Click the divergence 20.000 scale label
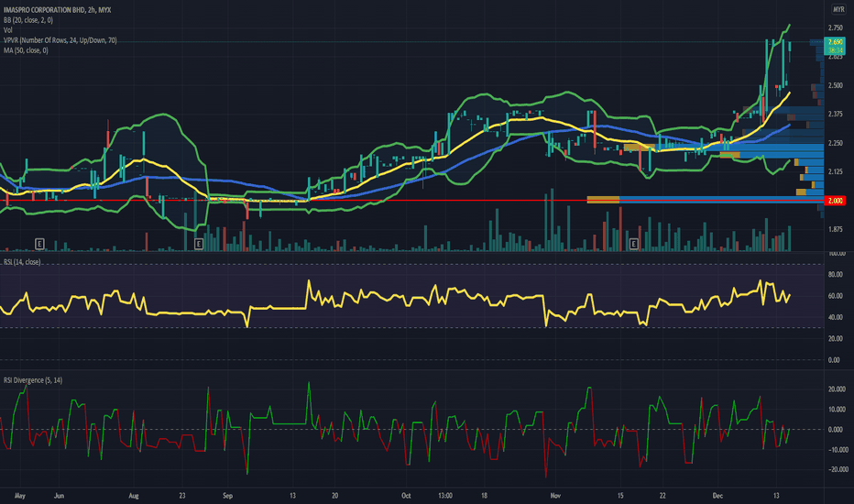Screen dimensions: 854x504 pos(837,389)
